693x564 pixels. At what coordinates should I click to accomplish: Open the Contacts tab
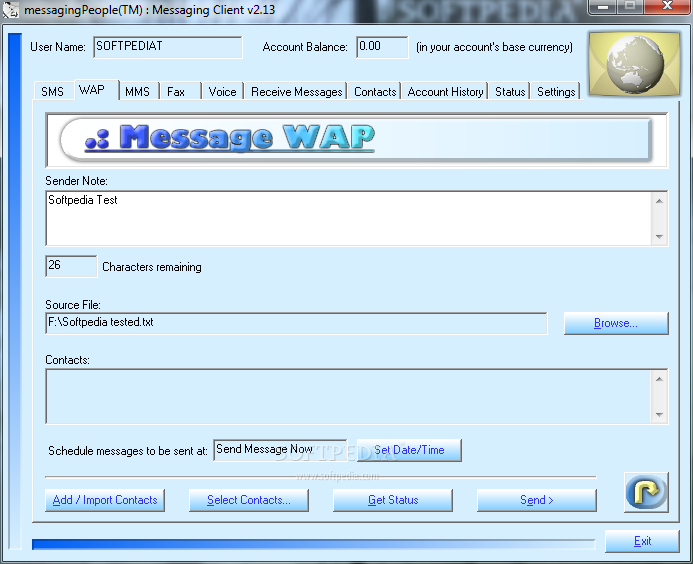point(375,91)
